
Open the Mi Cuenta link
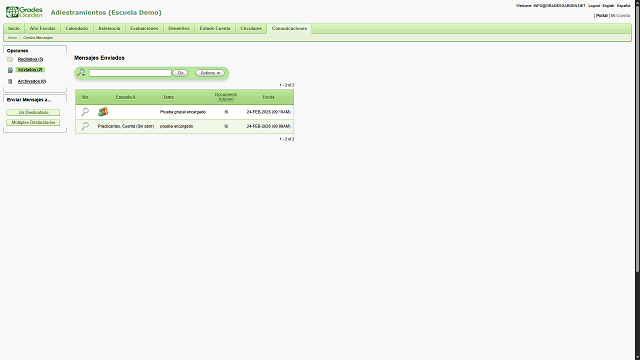(x=620, y=16)
